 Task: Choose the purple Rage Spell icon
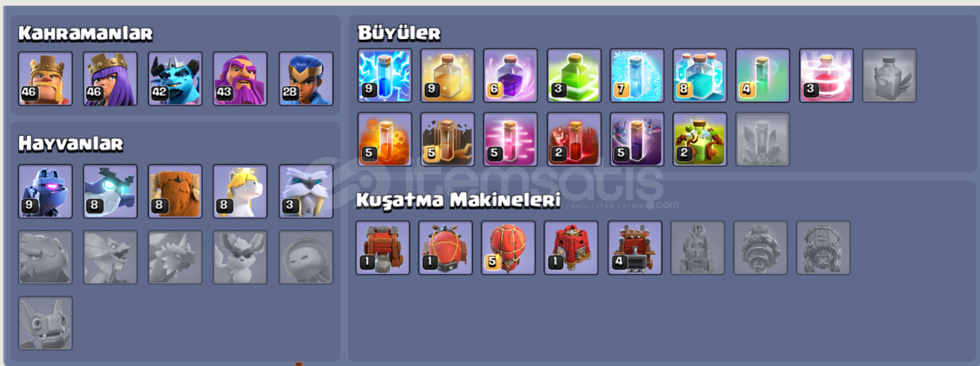[511, 75]
